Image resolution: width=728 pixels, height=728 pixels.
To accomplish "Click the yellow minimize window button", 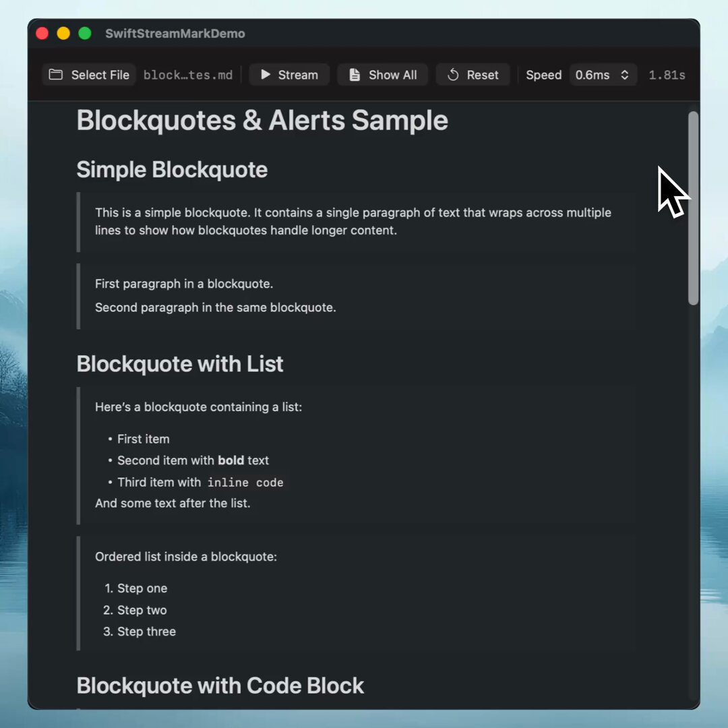I will pyautogui.click(x=63, y=34).
